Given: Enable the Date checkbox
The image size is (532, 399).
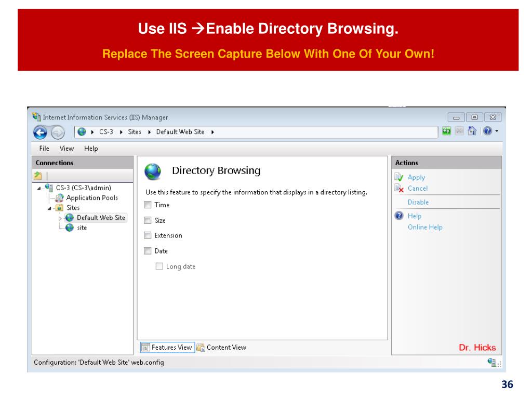Looking at the screenshot, I should pyautogui.click(x=148, y=251).
